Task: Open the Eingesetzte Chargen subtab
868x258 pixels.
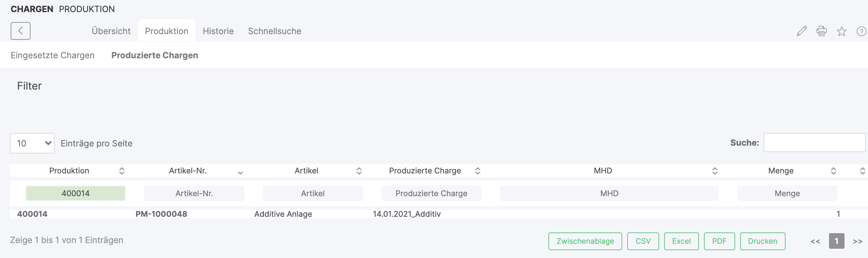Action: pos(53,55)
